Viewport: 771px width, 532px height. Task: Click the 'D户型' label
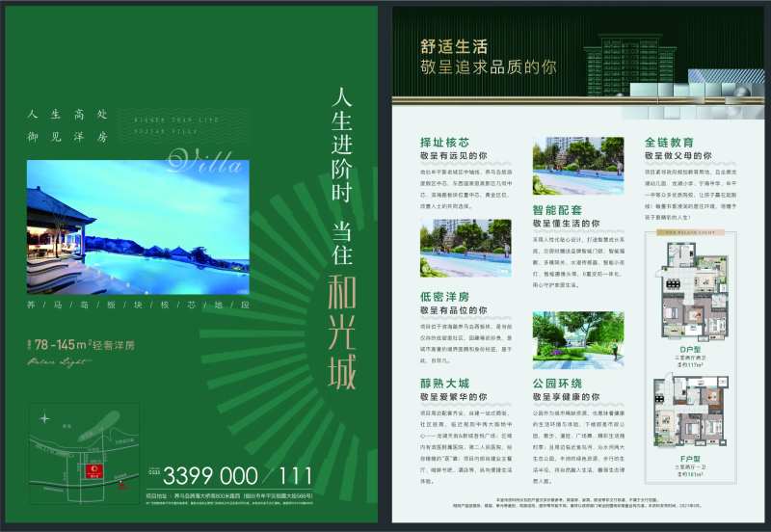[690, 350]
